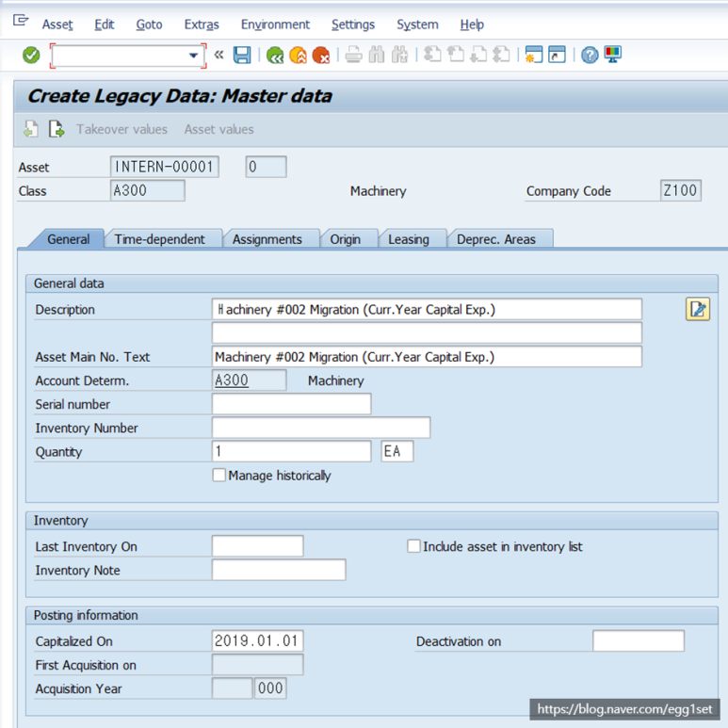Click the Generate Shortcut icon
728x728 pixels.
point(557,55)
